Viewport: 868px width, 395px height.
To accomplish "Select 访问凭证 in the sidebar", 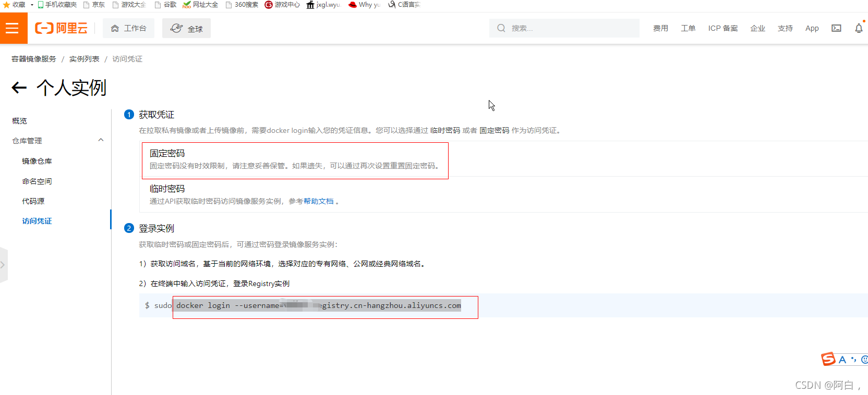I will click(x=37, y=221).
